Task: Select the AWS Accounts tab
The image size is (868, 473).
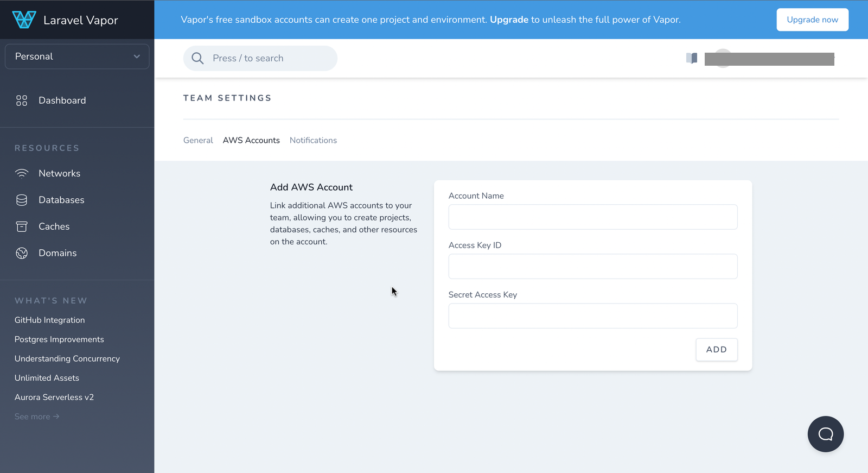Action: point(251,140)
